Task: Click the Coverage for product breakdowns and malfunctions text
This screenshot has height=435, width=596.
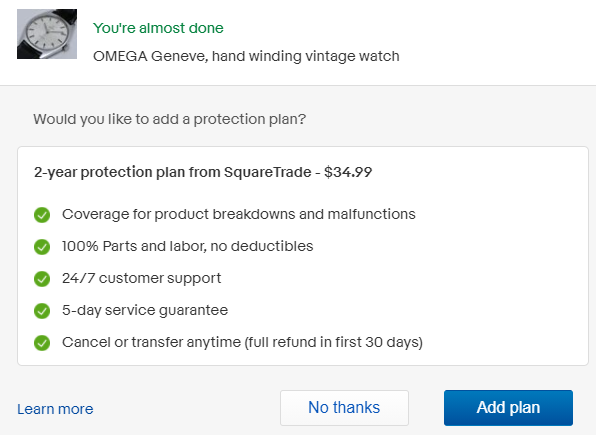Action: (x=239, y=214)
